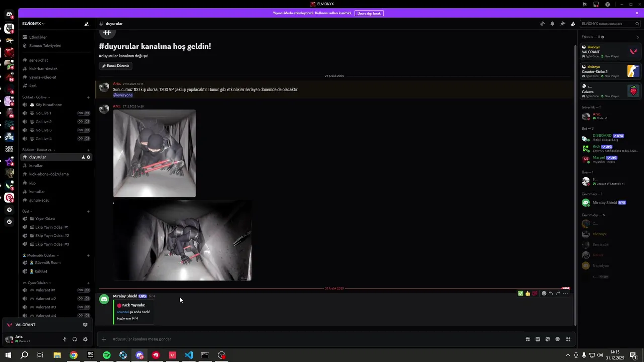Open the second wider image thumbnail
The width and height of the screenshot is (644, 362).
(x=182, y=240)
